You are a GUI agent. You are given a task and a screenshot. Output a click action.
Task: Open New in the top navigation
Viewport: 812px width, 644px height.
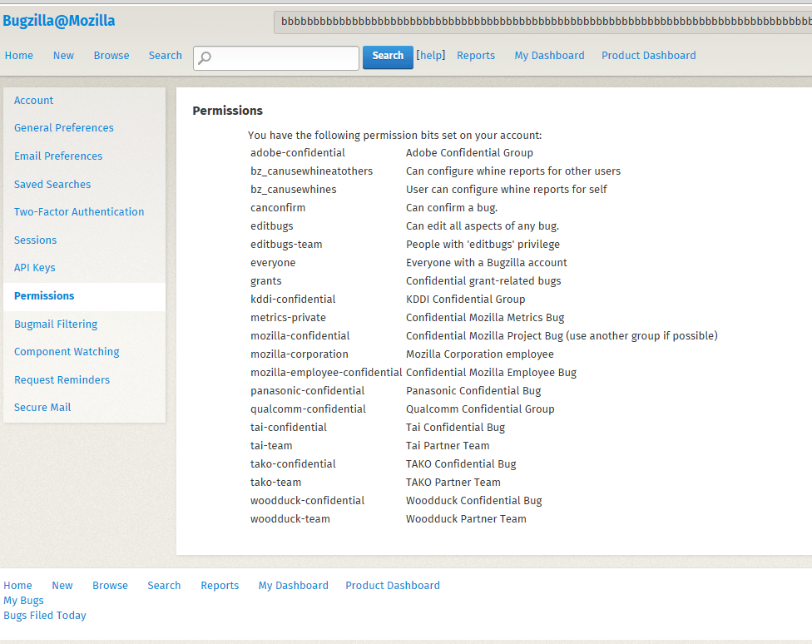click(63, 56)
